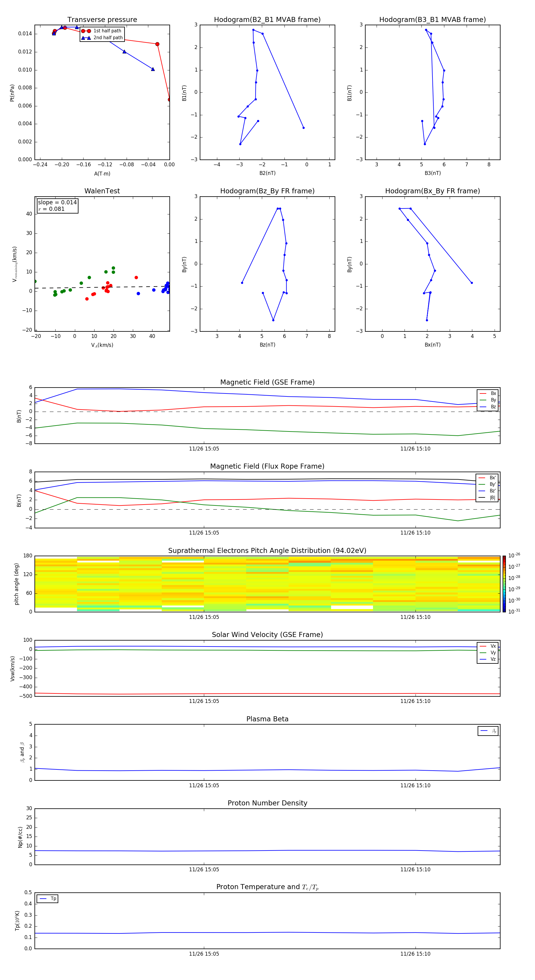Click the "WalenTest" plot title
The width and height of the screenshot is (535, 980).
(x=102, y=191)
